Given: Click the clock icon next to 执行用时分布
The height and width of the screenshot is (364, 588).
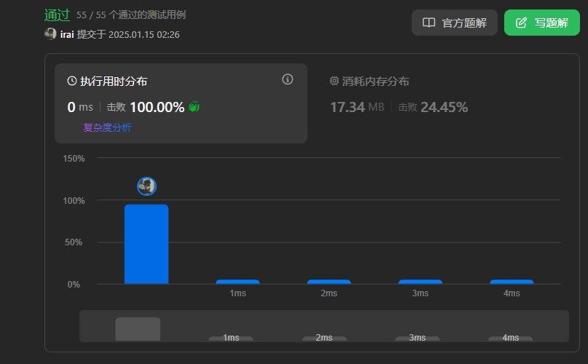Looking at the screenshot, I should point(72,81).
